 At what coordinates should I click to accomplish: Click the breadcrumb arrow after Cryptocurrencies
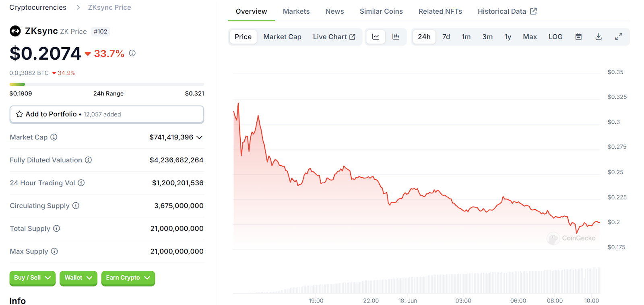tap(78, 7)
